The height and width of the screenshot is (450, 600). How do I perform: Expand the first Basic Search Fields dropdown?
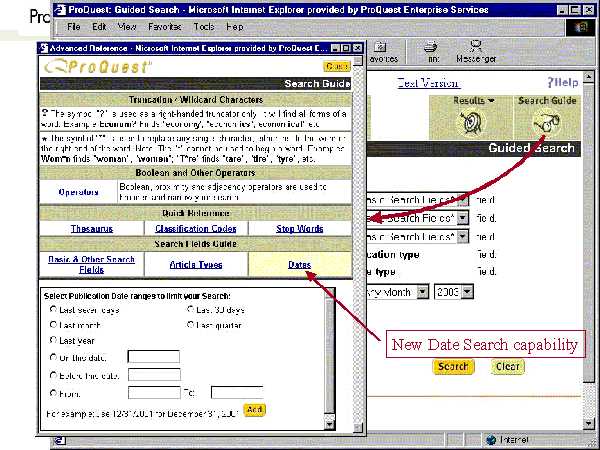tap(463, 200)
